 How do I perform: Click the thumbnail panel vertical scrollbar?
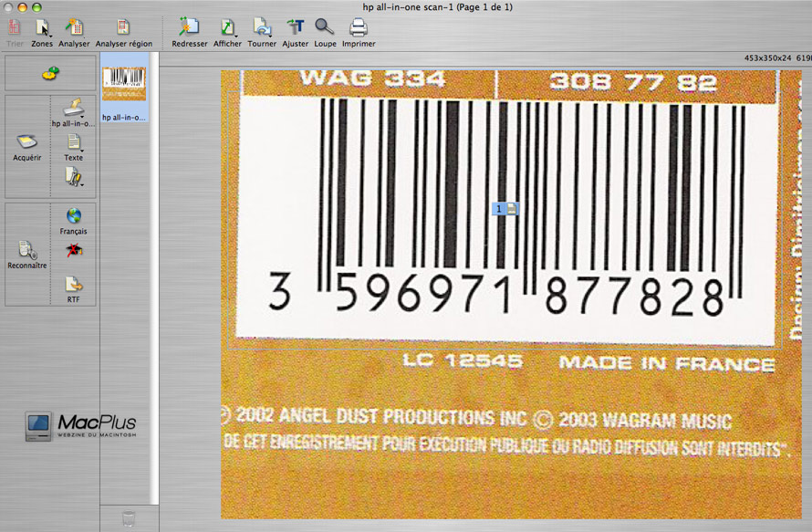pyautogui.click(x=154, y=277)
